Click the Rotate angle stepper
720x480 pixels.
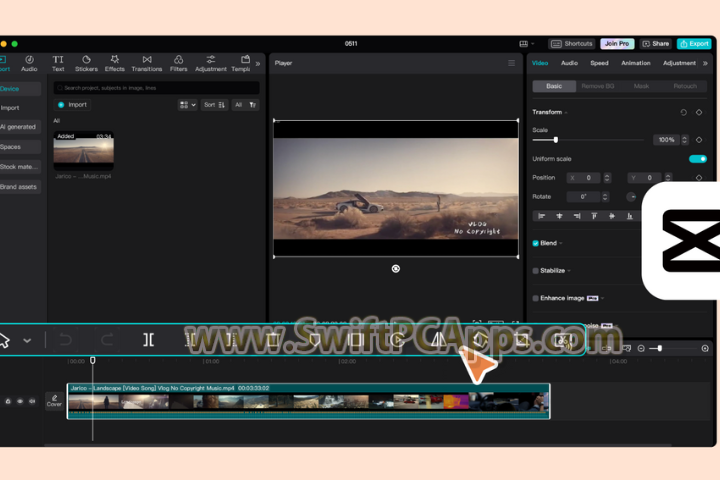coord(605,197)
